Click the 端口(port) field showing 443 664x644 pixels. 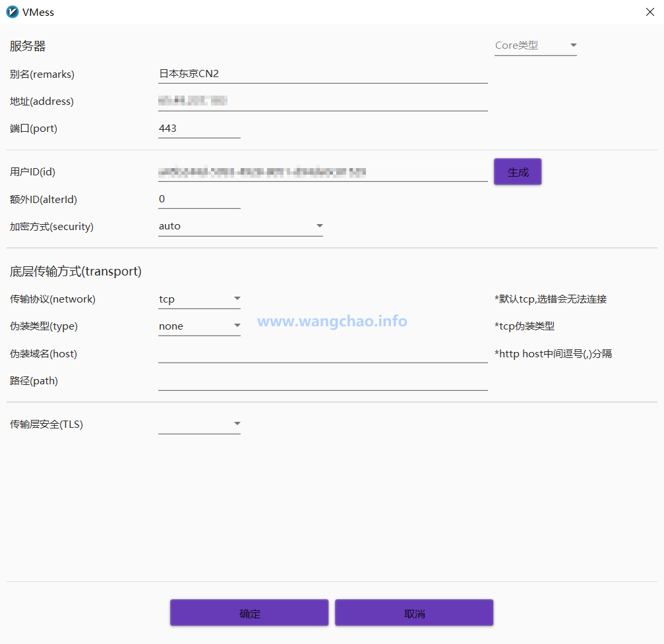pos(199,129)
